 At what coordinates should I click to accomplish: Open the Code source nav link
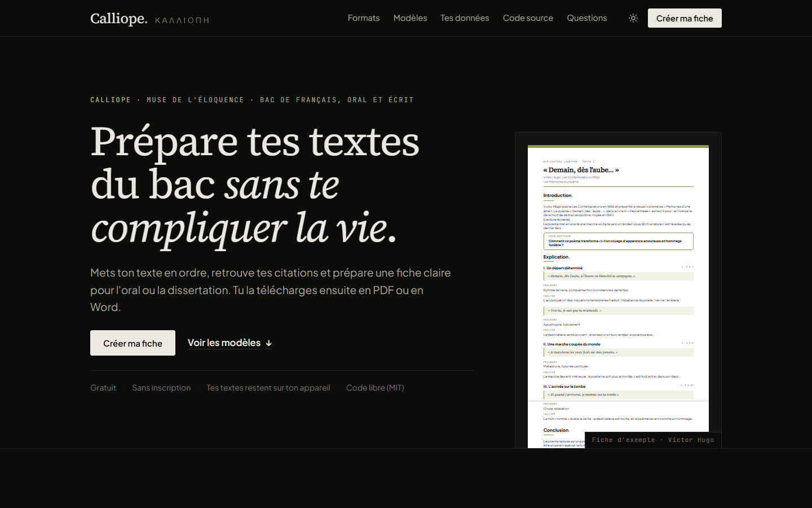pos(528,18)
